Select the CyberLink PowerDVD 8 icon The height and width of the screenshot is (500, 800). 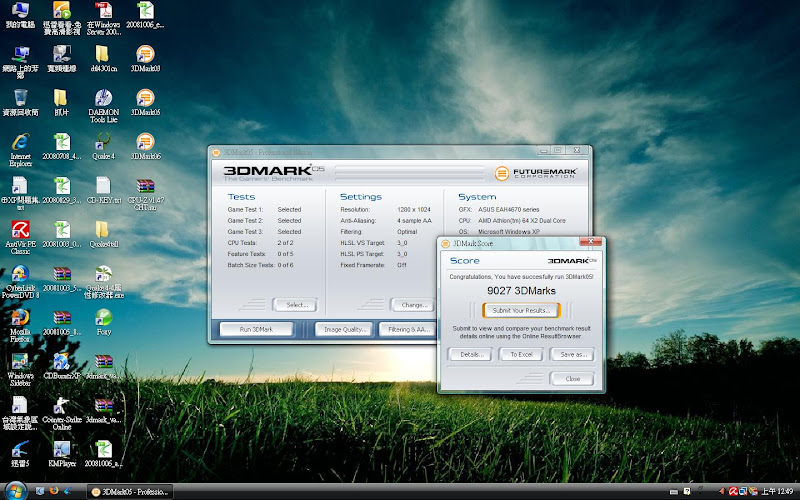click(x=19, y=275)
